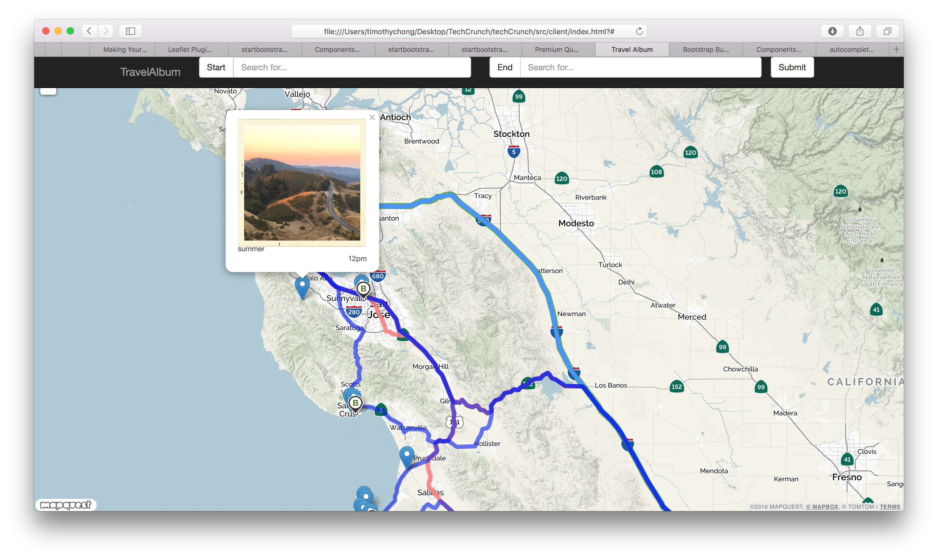Switch to the Premium Qu... tab

(x=556, y=50)
